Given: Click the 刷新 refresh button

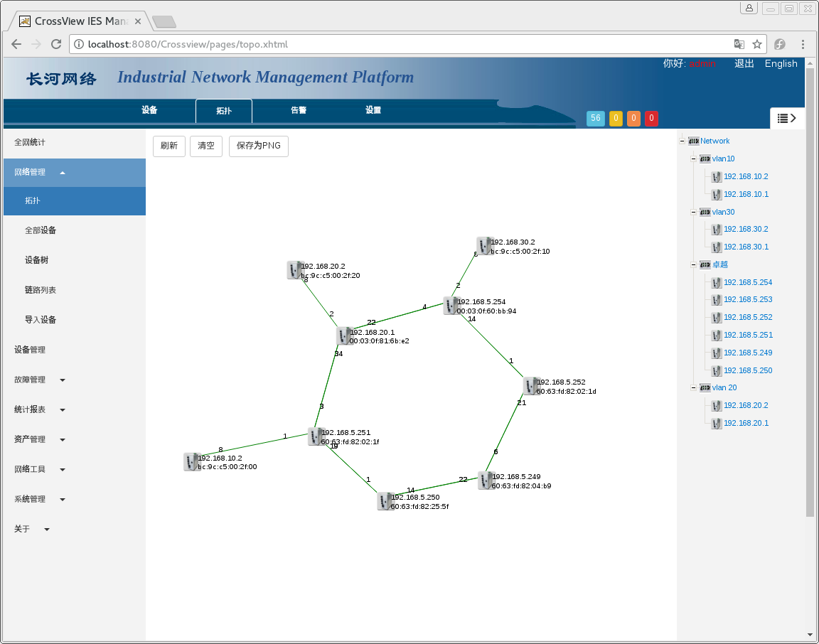Looking at the screenshot, I should click(x=169, y=146).
